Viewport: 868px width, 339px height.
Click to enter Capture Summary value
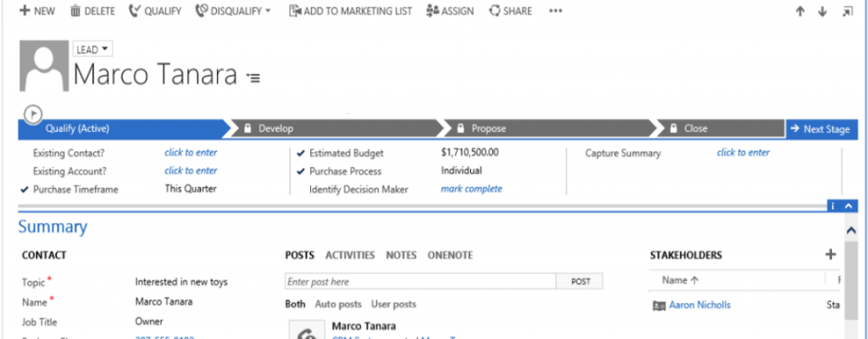pos(743,153)
